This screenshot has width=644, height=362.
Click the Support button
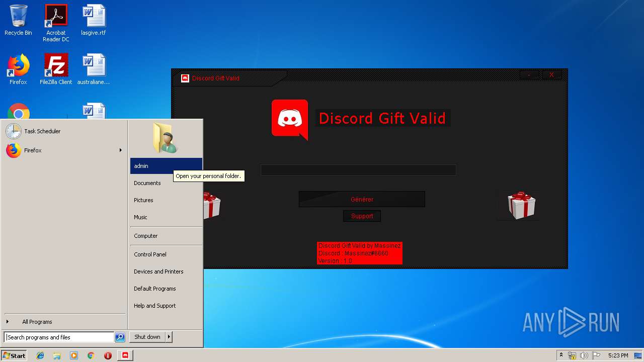(x=362, y=216)
